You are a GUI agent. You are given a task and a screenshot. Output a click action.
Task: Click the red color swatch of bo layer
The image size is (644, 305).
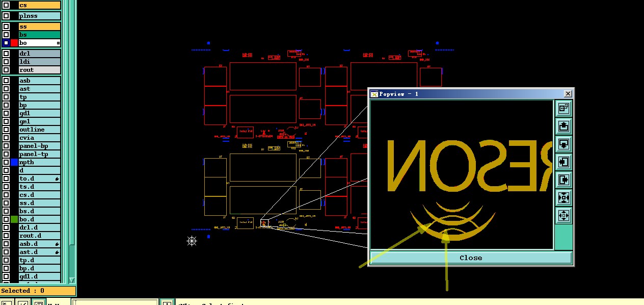point(14,43)
